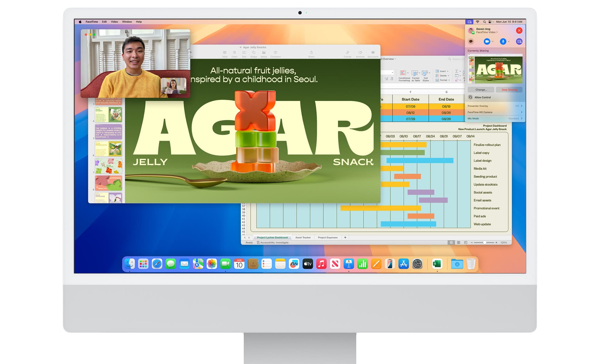Expand the camera options chevron
This screenshot has width=600, height=364.
(x=493, y=42)
